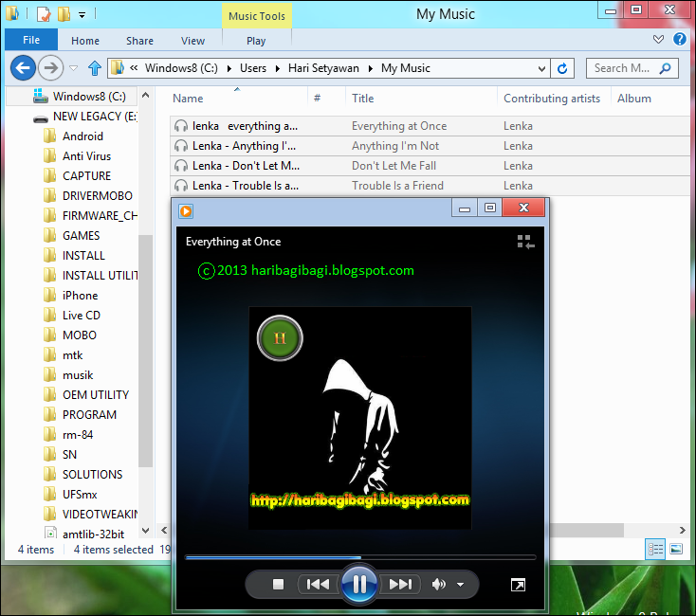Select Lenka - Don't Let M... file
Screen dimensions: 696x616
[430, 166]
